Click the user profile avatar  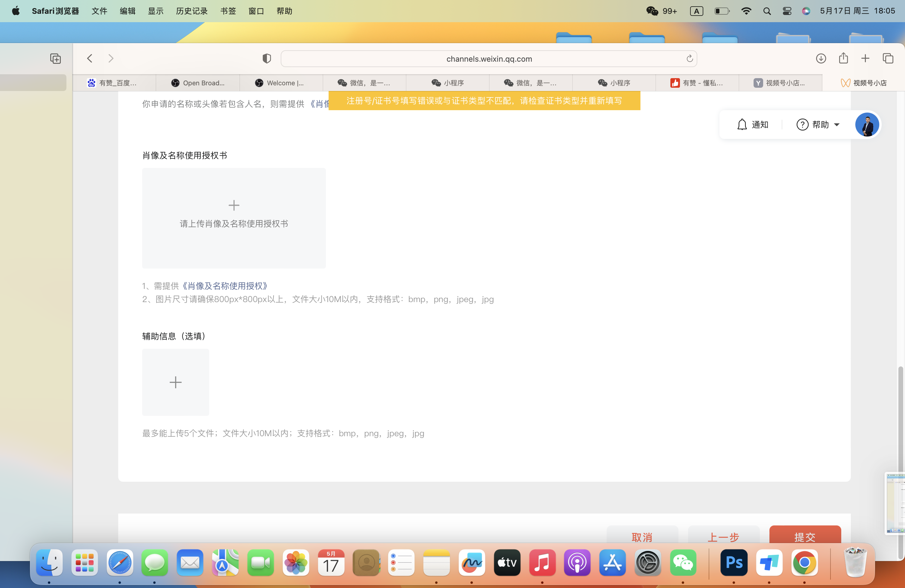coord(867,125)
